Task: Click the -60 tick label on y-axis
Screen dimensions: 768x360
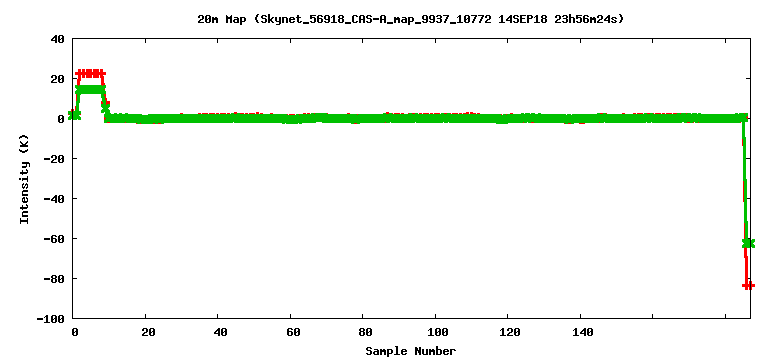Action: point(54,239)
